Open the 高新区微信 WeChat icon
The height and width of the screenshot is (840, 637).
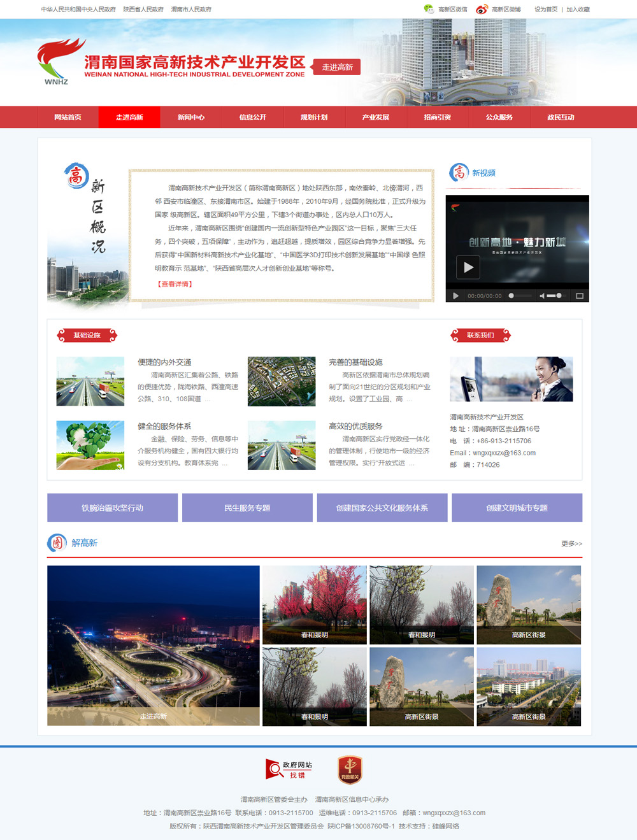[429, 9]
